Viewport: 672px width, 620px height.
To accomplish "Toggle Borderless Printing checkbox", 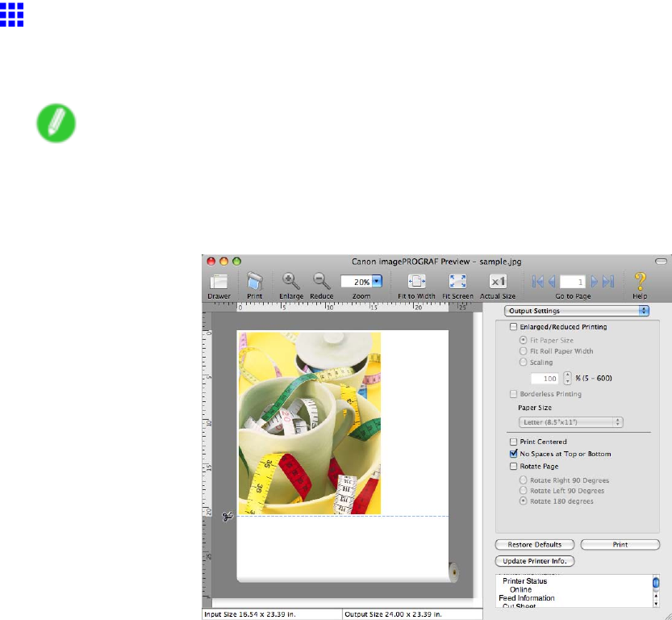I will click(513, 394).
